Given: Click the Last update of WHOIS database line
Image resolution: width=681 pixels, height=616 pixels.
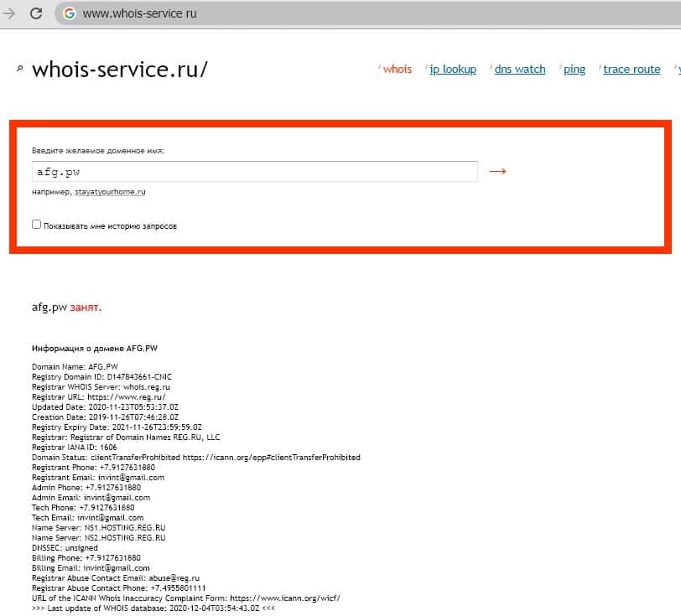Looking at the screenshot, I should [153, 608].
